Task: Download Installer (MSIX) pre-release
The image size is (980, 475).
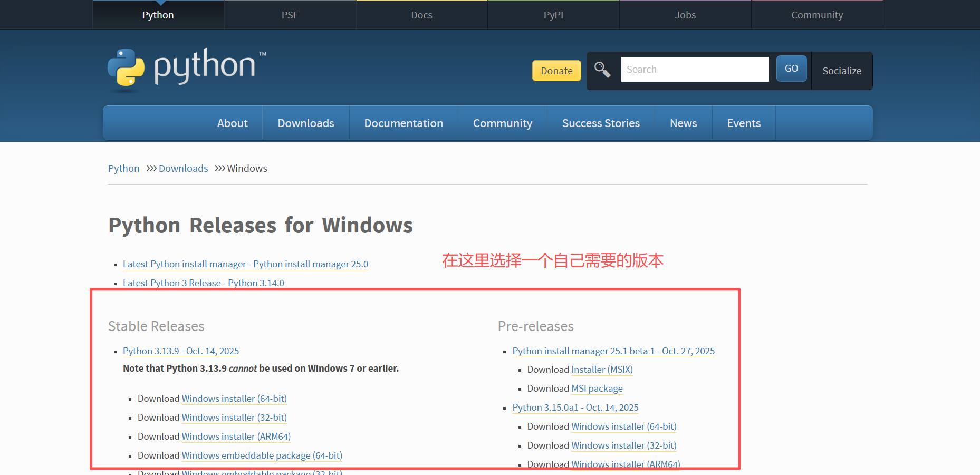Action: [x=602, y=370]
